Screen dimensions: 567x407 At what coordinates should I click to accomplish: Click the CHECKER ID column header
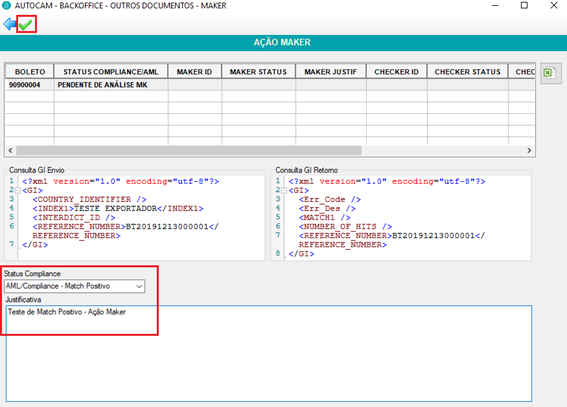point(396,72)
